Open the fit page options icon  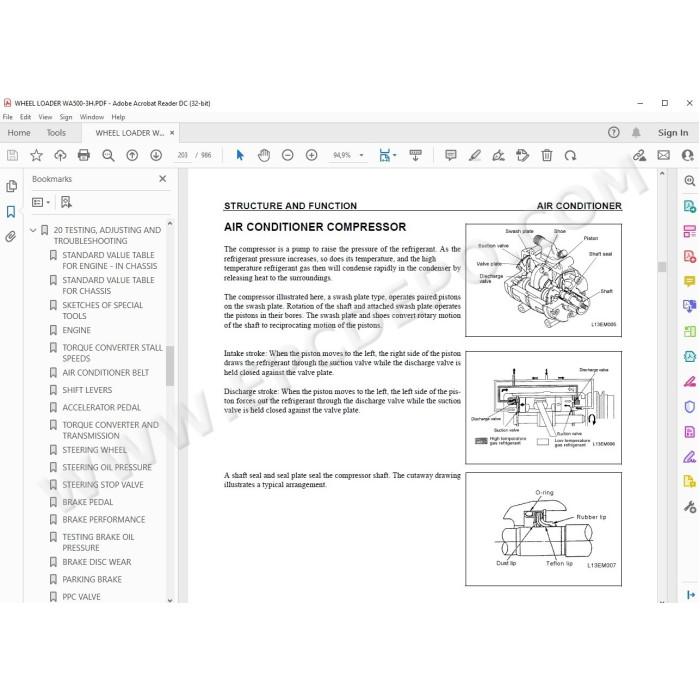point(387,155)
